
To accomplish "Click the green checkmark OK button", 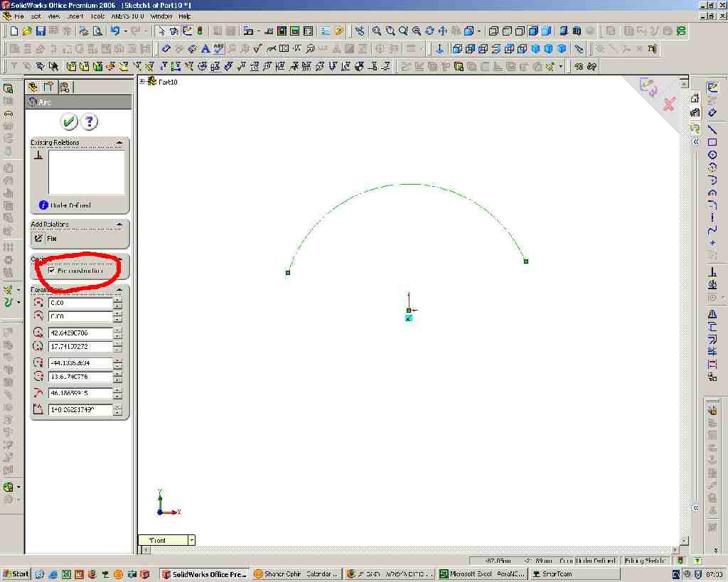I will point(69,122).
